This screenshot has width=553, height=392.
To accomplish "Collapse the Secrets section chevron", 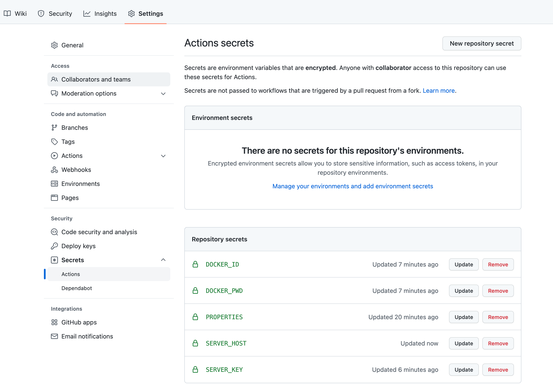I will point(163,260).
